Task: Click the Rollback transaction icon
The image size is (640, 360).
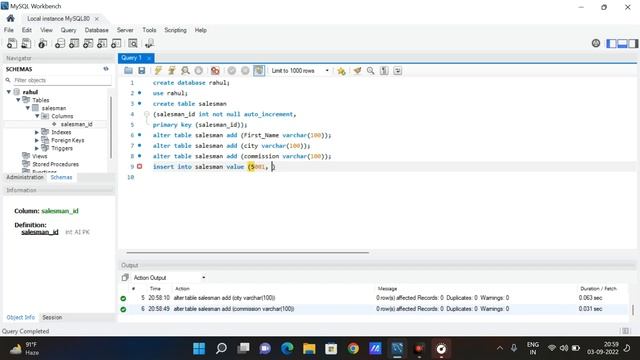Action: click(x=245, y=71)
